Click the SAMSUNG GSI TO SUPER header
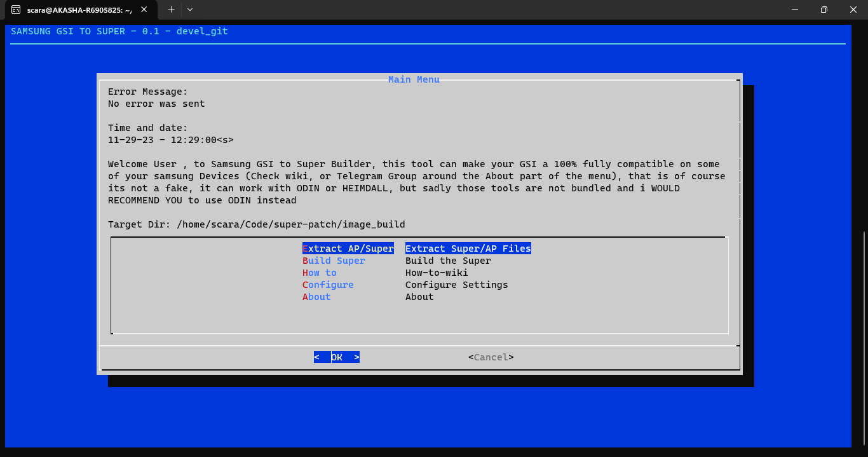Image resolution: width=868 pixels, height=457 pixels. click(x=119, y=31)
